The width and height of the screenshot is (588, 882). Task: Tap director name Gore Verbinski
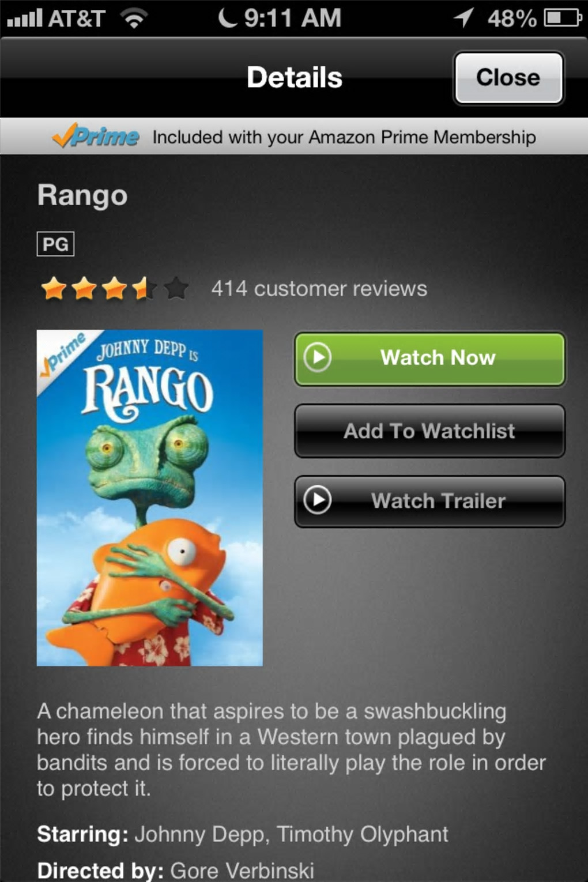point(242,870)
